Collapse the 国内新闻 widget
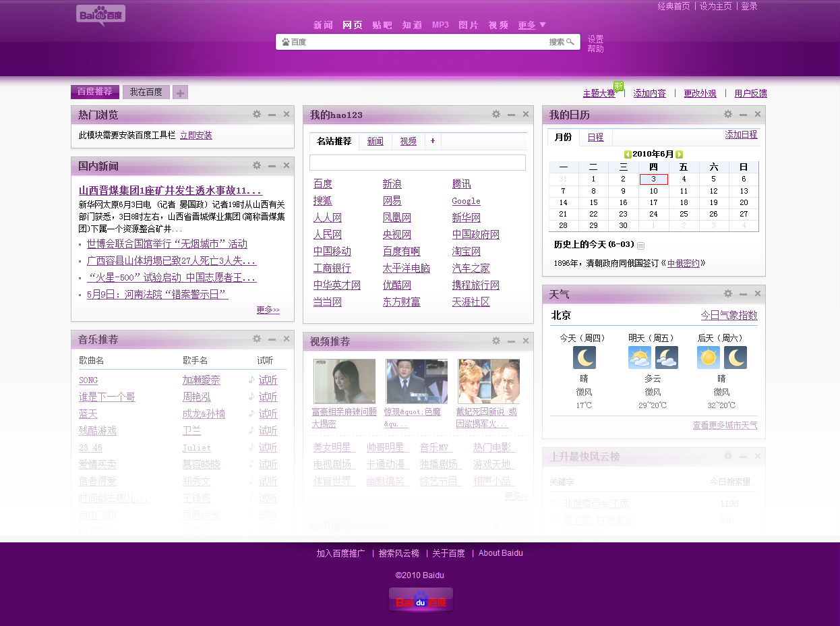 coord(272,166)
